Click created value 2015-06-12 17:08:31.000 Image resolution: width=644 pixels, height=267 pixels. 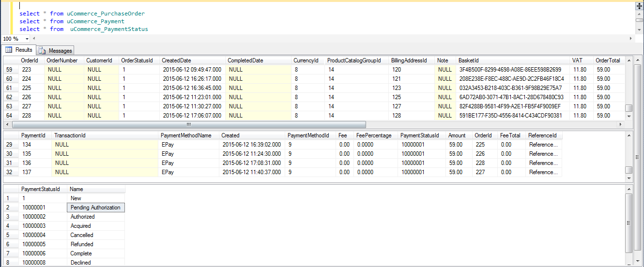[x=252, y=163]
